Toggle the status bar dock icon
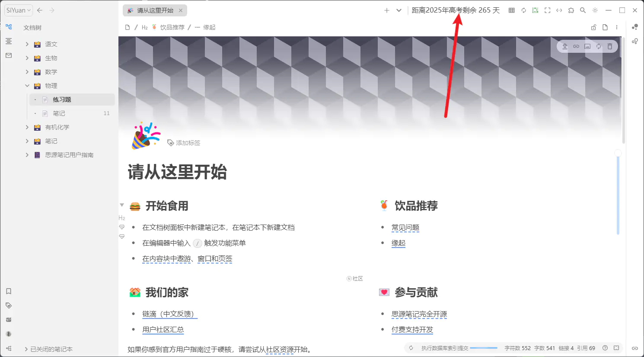The height and width of the screenshot is (357, 644). pos(616,348)
